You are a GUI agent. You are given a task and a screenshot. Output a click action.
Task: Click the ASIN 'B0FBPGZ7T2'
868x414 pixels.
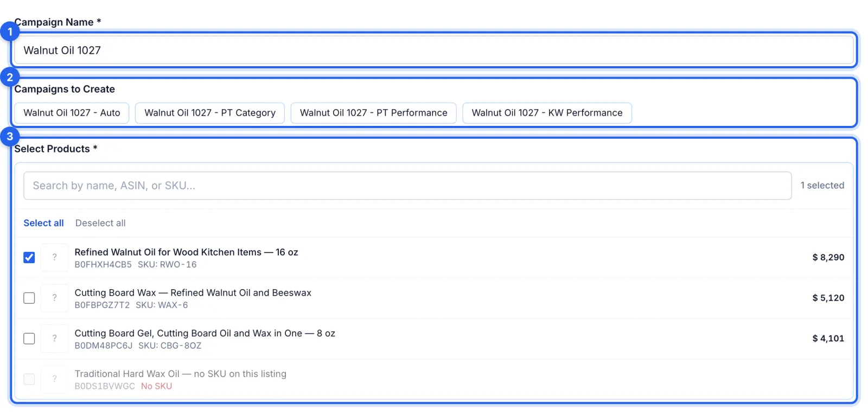pos(102,305)
